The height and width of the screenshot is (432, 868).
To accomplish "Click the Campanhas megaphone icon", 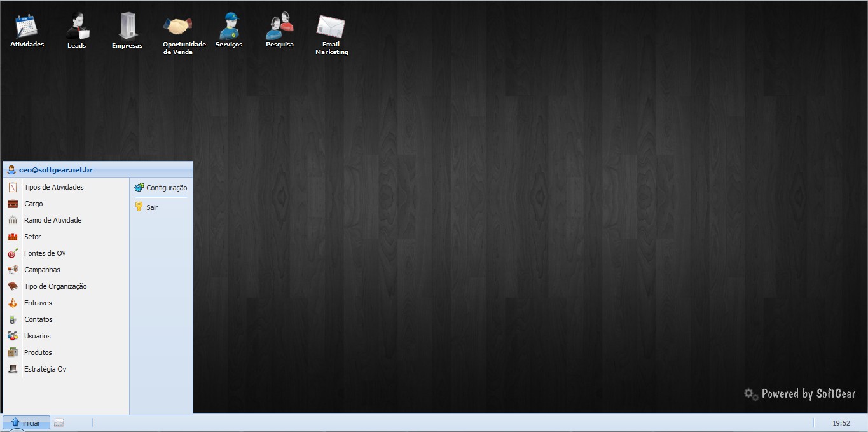I will tap(13, 270).
